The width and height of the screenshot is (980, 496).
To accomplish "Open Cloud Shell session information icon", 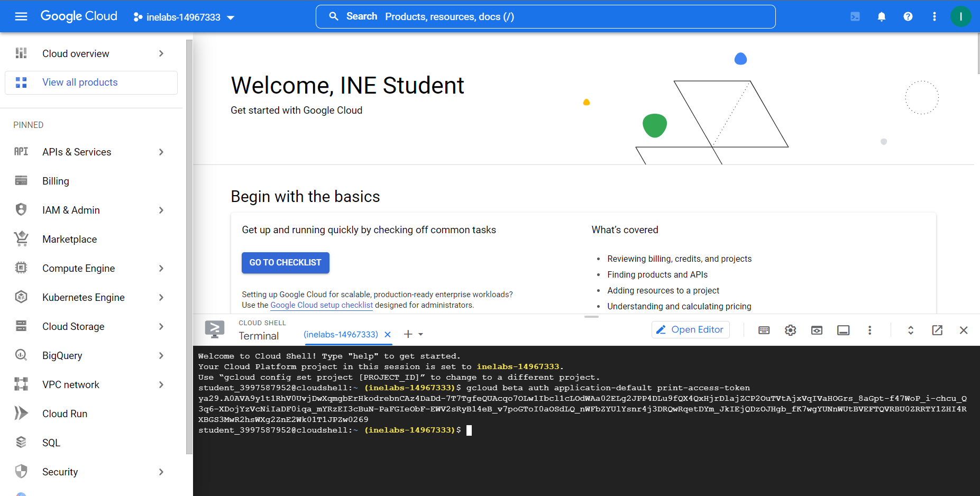I will [x=844, y=330].
